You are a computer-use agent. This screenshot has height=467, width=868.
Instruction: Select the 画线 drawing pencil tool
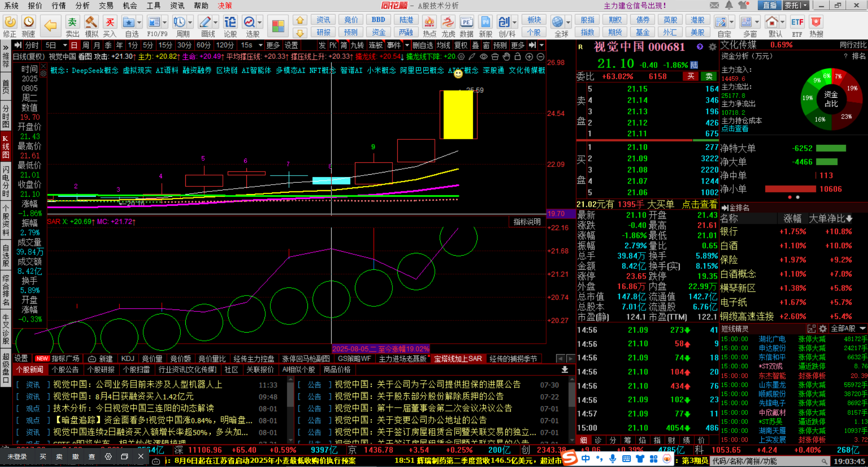[x=205, y=22]
